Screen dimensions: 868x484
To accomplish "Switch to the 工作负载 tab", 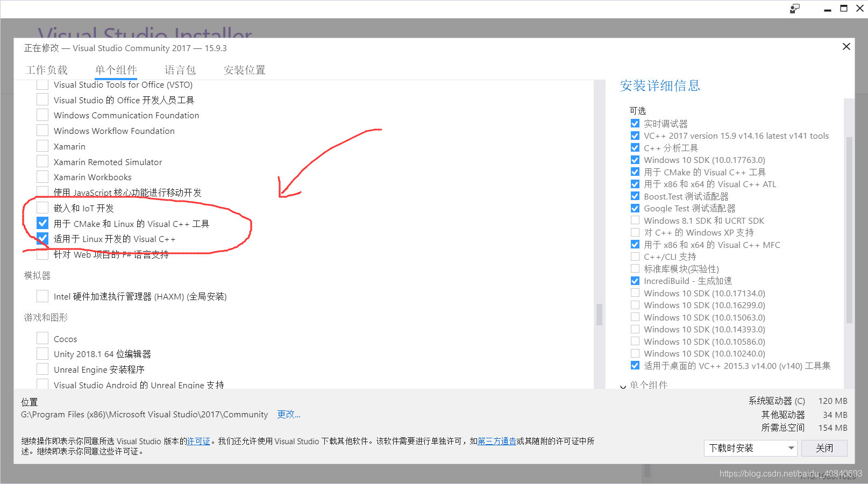I will pyautogui.click(x=47, y=70).
